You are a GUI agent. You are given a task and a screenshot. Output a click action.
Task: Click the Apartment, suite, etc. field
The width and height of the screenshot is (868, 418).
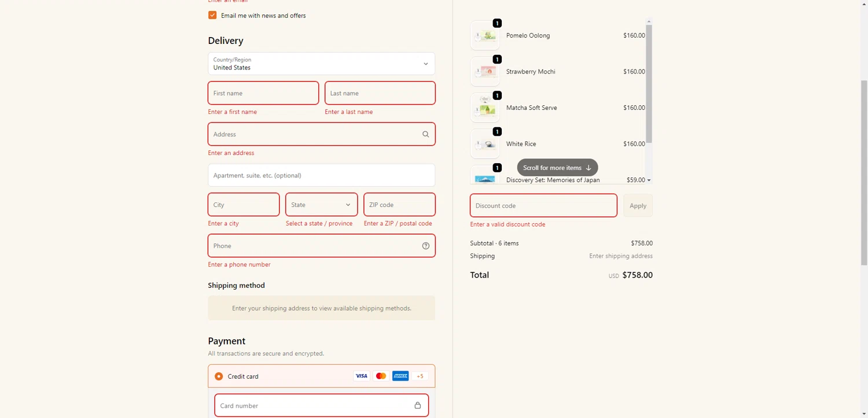321,175
